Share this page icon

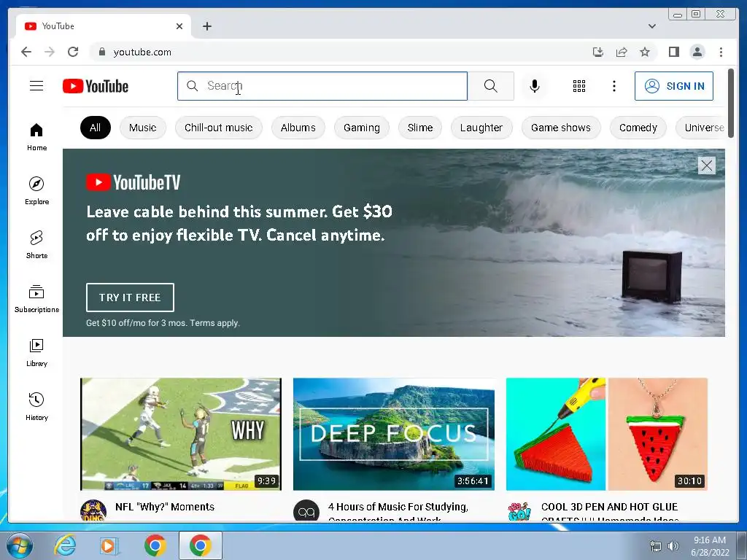(622, 52)
